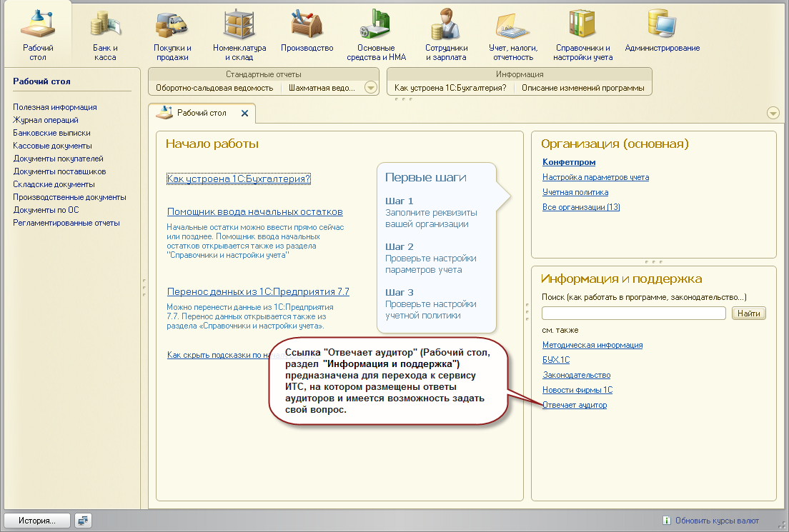The height and width of the screenshot is (532, 789).
Task: Click the info icon beside Обновить курсы валют
Action: [x=666, y=521]
